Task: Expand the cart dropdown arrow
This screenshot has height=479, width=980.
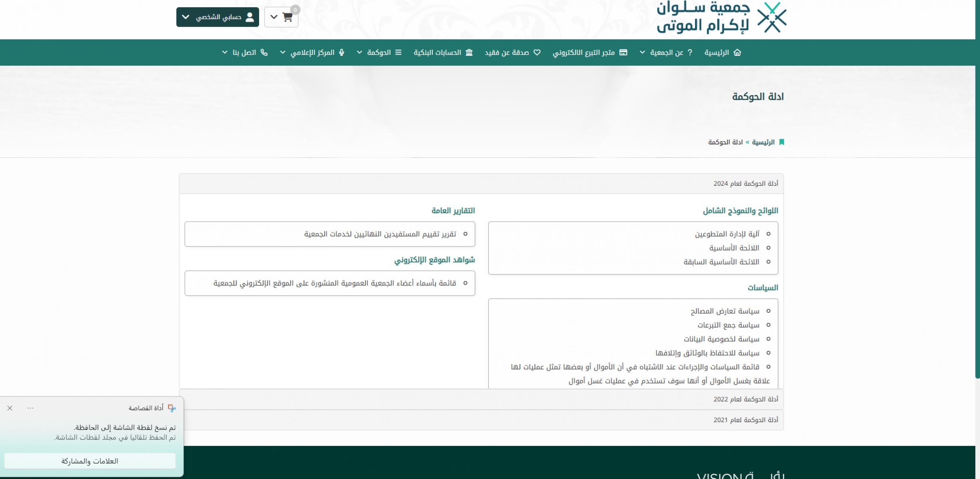Action: click(274, 17)
